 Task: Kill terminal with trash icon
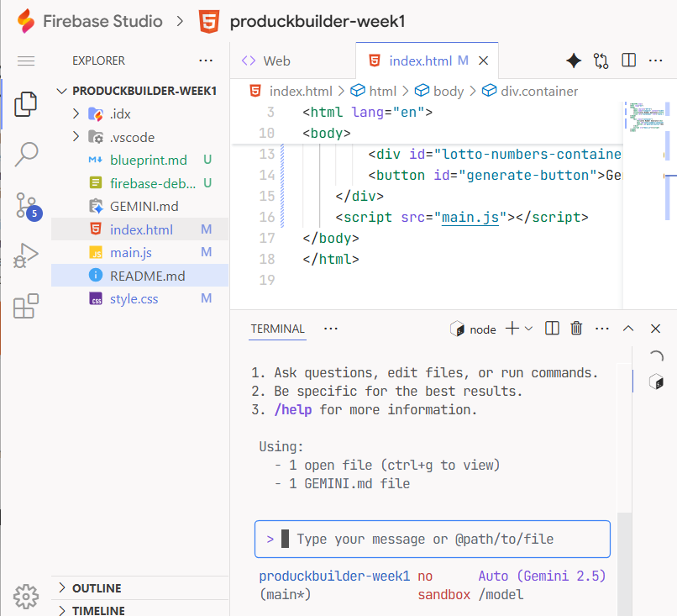pyautogui.click(x=576, y=329)
